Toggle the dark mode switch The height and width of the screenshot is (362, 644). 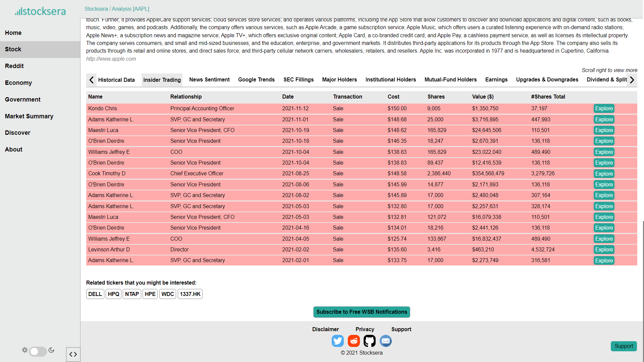pos(38,351)
